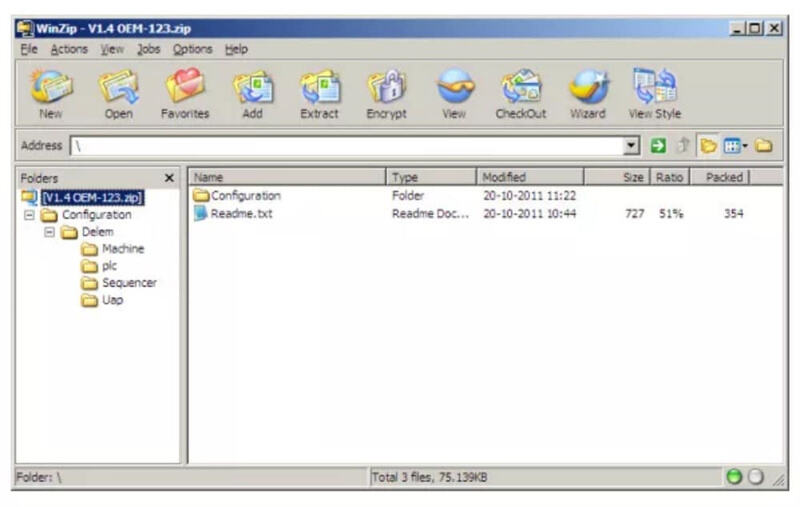
Task: Toggle the folders pane button in address bar
Action: coord(708,146)
